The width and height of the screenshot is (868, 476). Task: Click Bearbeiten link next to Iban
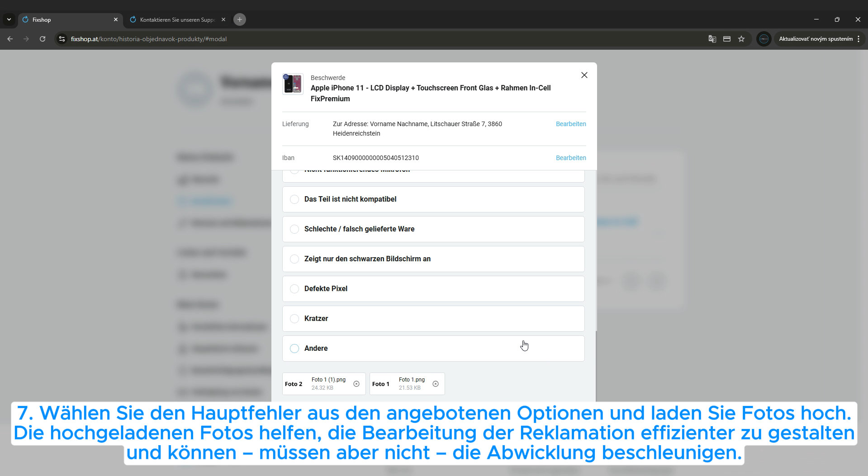tap(570, 158)
